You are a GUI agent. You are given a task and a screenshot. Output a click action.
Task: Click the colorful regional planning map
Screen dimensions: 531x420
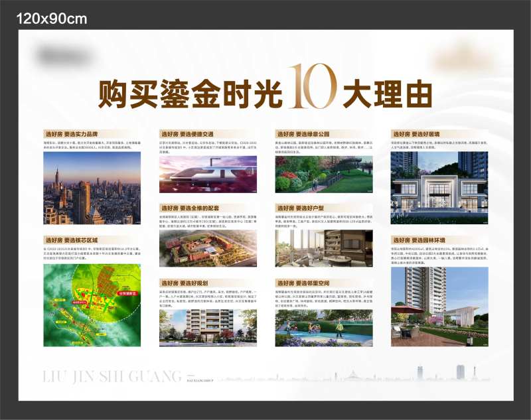tap(92, 305)
